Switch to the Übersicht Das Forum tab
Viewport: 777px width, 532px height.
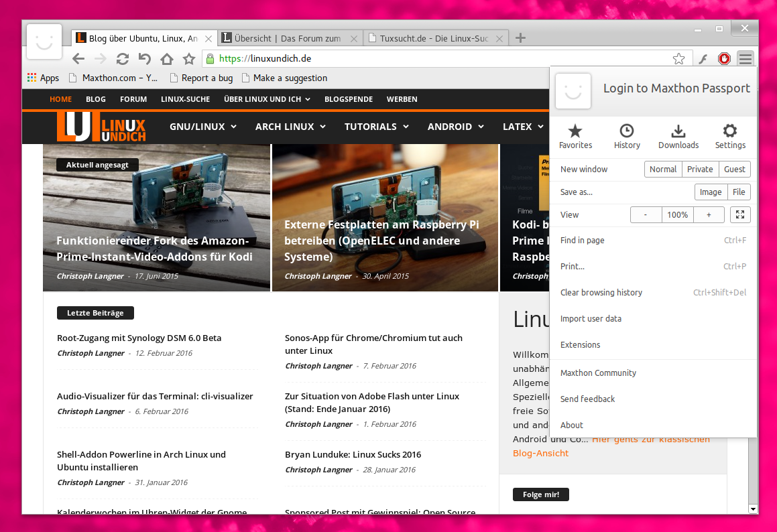coord(290,39)
